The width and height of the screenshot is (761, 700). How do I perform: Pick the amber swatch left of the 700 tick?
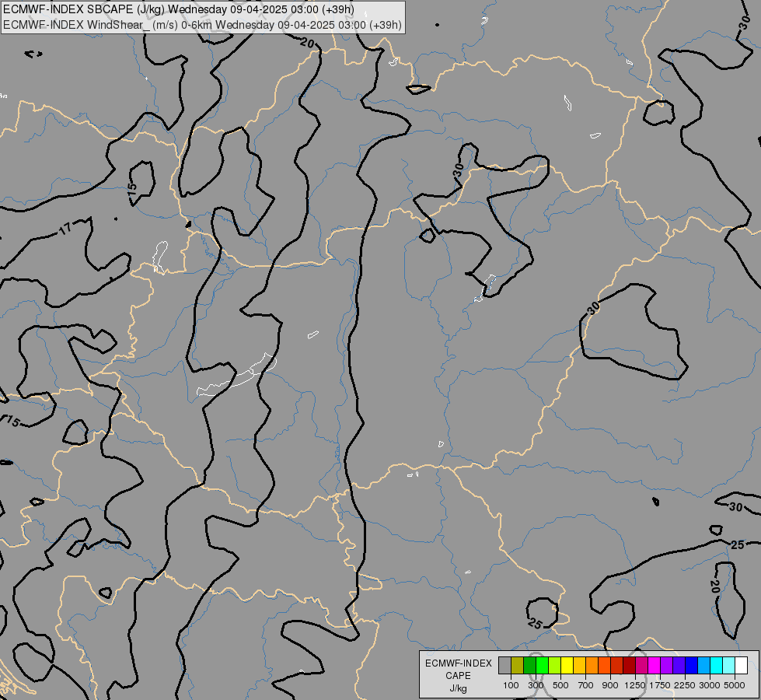coord(579,666)
